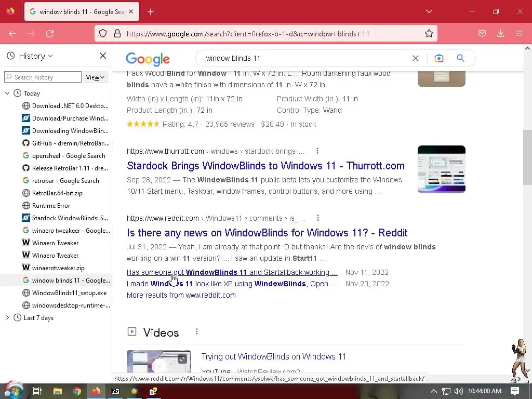Image resolution: width=532 pixels, height=399 pixels.
Task: Open 'Release RetroBar 1.11' history entry
Action: click(65, 168)
